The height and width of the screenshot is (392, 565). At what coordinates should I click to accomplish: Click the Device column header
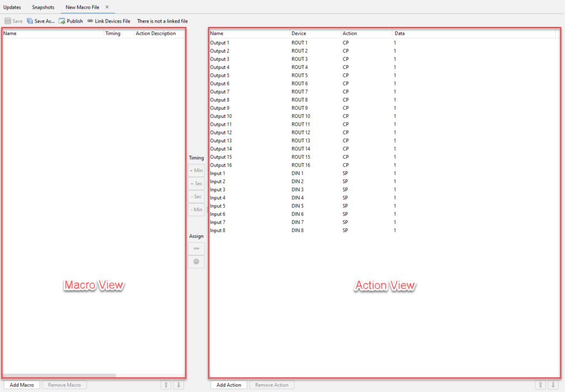(x=316, y=34)
